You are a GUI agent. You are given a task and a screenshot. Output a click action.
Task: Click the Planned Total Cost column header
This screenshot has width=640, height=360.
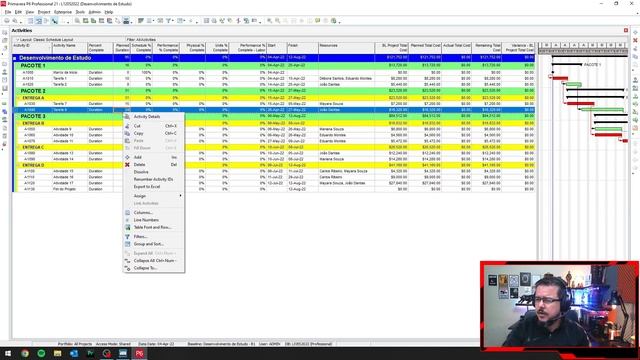coord(425,48)
